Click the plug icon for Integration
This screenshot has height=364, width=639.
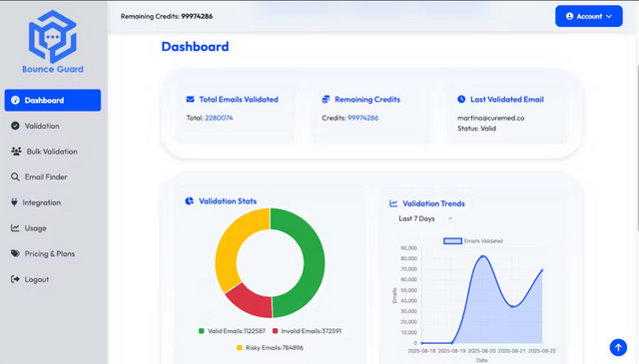14,202
